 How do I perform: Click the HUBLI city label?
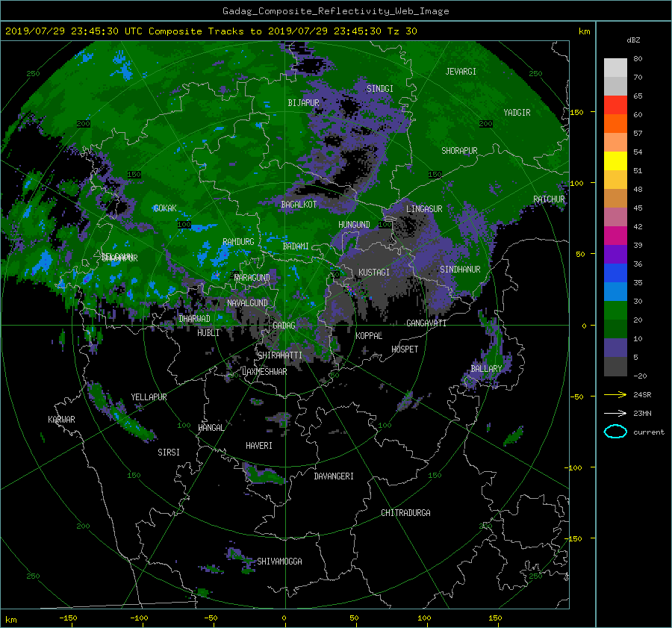click(208, 333)
